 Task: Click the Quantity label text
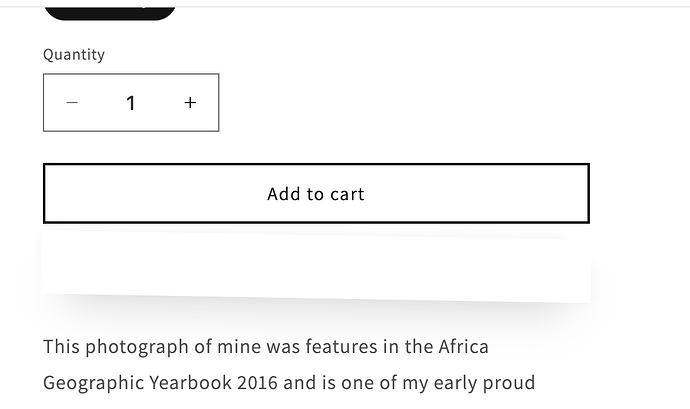pos(74,55)
